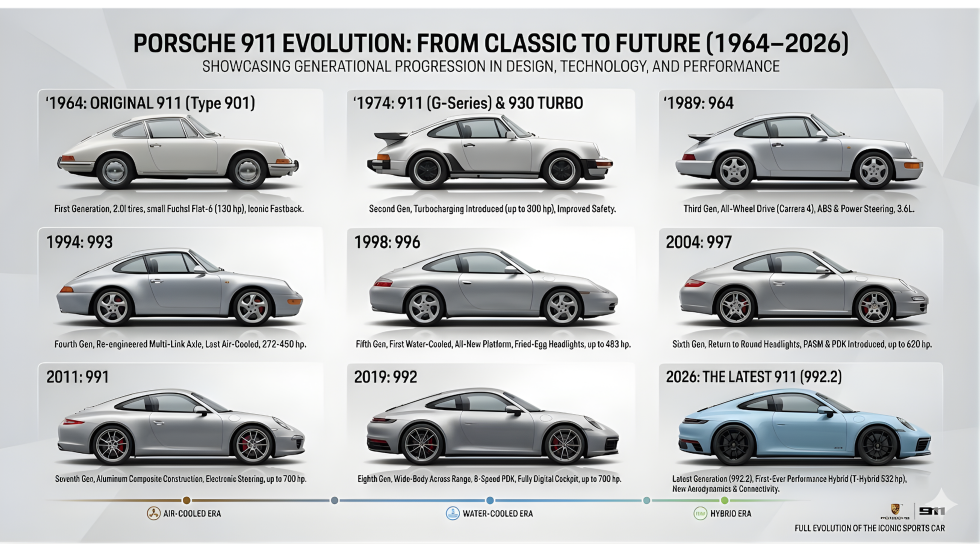The image size is (980, 551).
Task: Click the '2019: 992' heading
Action: point(385,377)
